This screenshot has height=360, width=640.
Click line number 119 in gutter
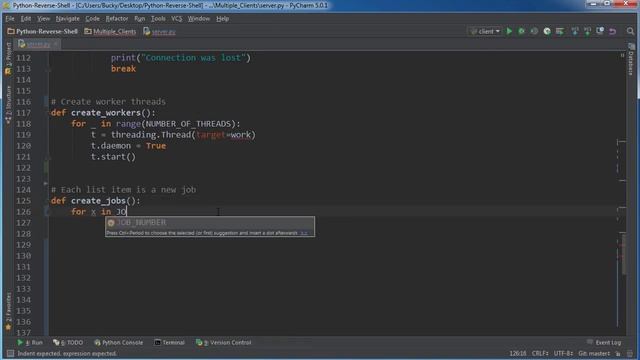(24, 135)
